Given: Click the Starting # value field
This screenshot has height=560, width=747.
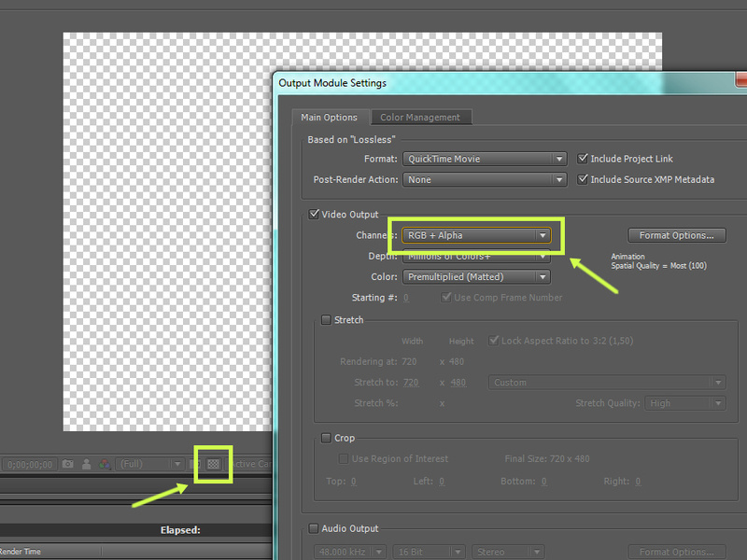Looking at the screenshot, I should coord(406,298).
